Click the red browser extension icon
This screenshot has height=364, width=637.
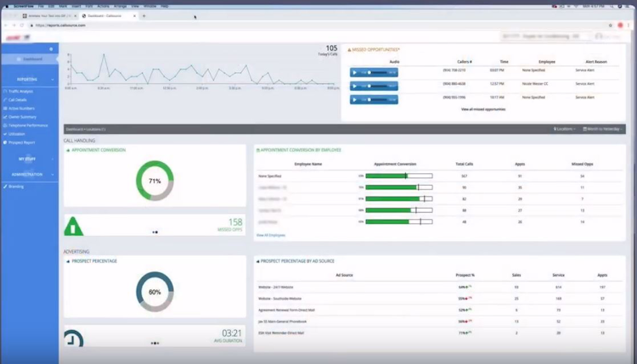[x=620, y=25]
